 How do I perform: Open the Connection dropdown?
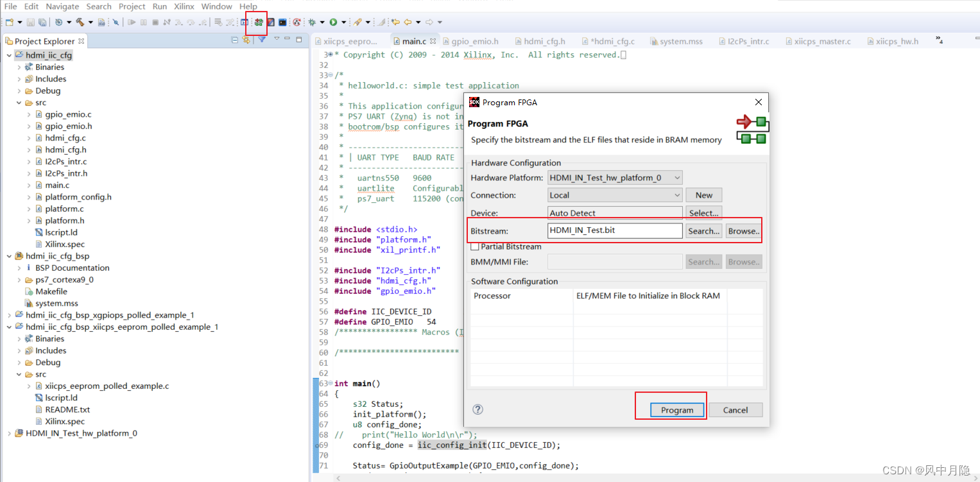pos(677,195)
